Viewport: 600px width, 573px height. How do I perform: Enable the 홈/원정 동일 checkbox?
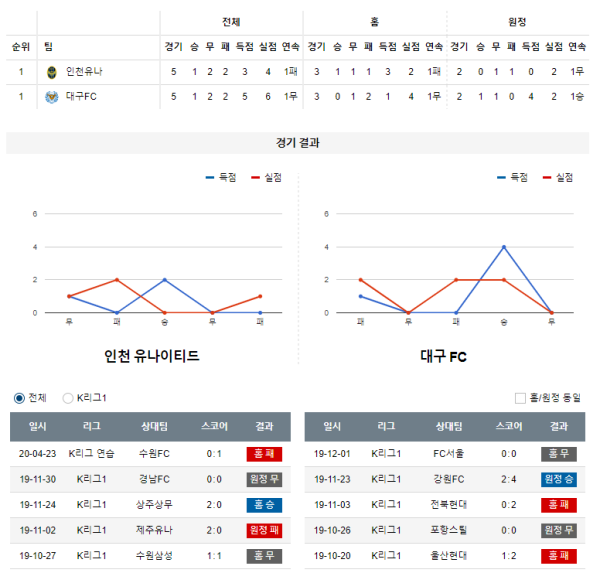click(x=520, y=398)
